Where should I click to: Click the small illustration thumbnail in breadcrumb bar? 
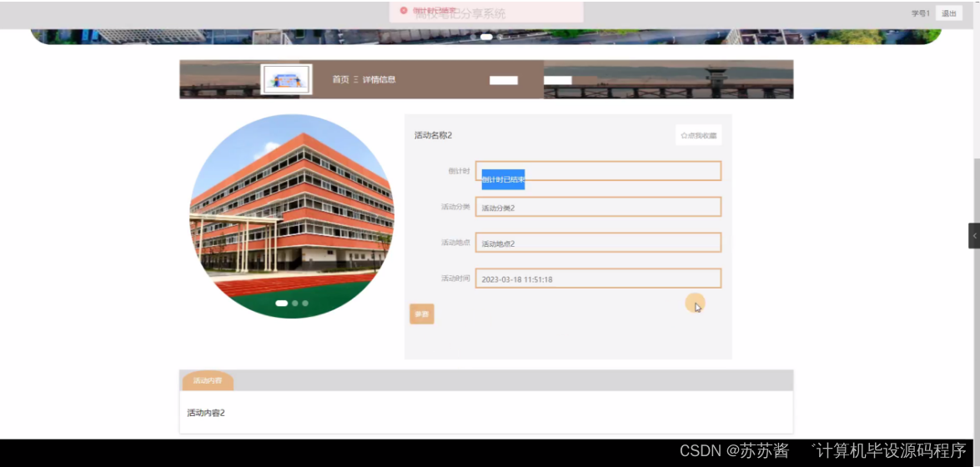(286, 79)
